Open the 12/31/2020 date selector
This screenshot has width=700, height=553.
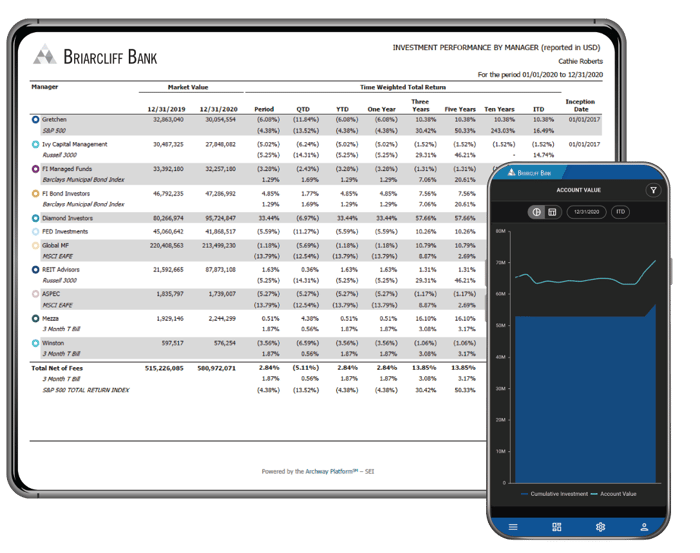(x=586, y=212)
